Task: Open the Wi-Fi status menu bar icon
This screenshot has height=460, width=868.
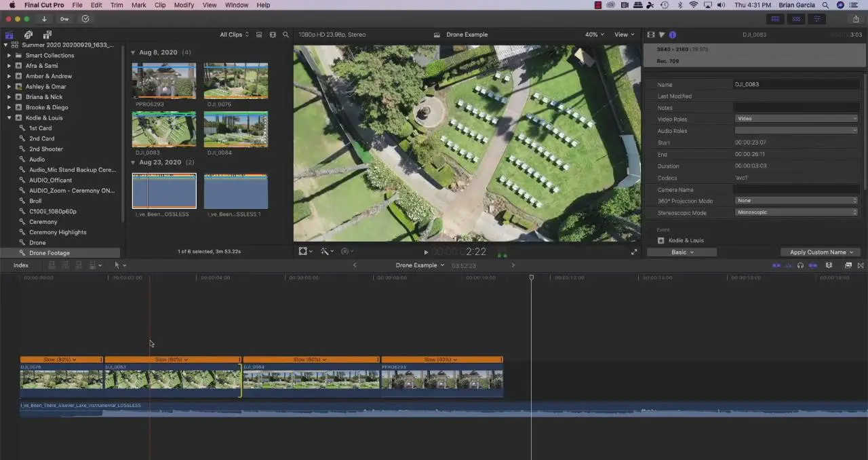Action: coord(693,5)
